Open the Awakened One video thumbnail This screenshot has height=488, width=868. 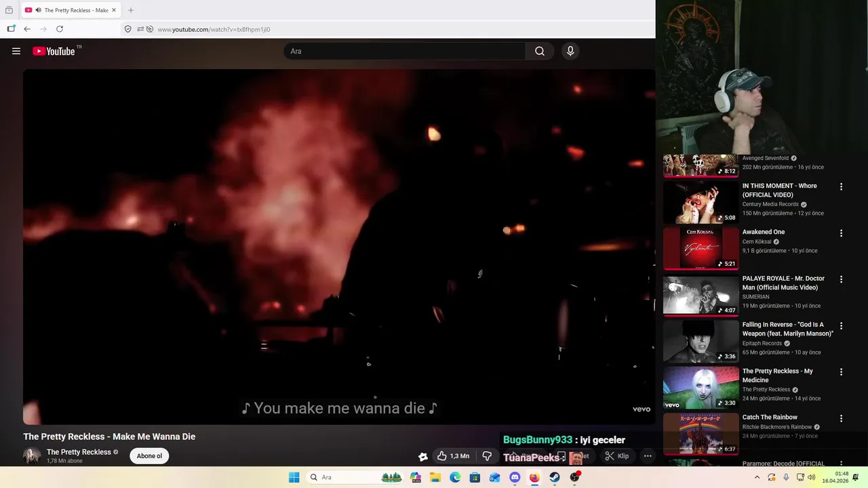pos(701,248)
